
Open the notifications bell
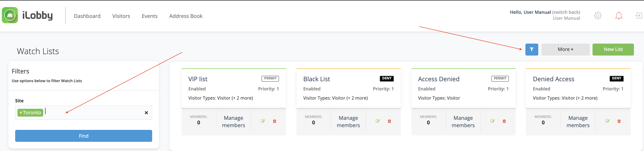[619, 15]
